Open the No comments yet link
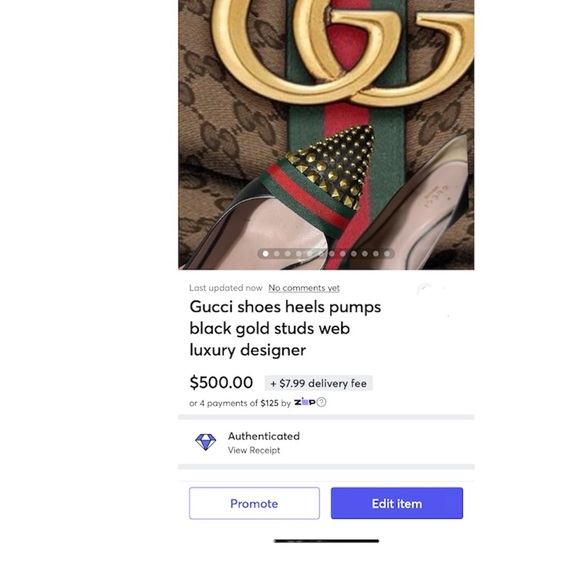The height and width of the screenshot is (580, 580). pos(304,288)
